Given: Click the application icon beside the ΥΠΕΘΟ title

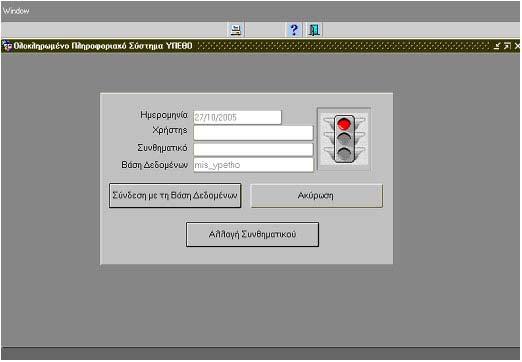Looking at the screenshot, I should click(x=7, y=46).
